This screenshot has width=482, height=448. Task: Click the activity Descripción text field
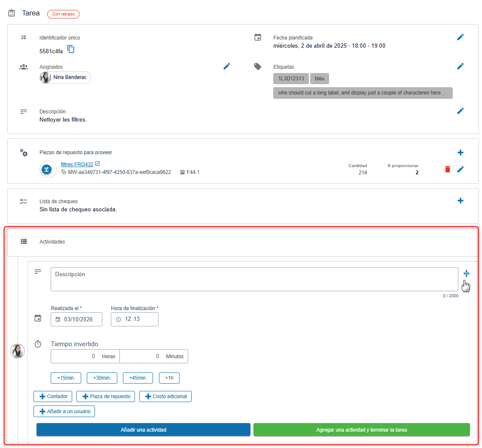click(254, 279)
